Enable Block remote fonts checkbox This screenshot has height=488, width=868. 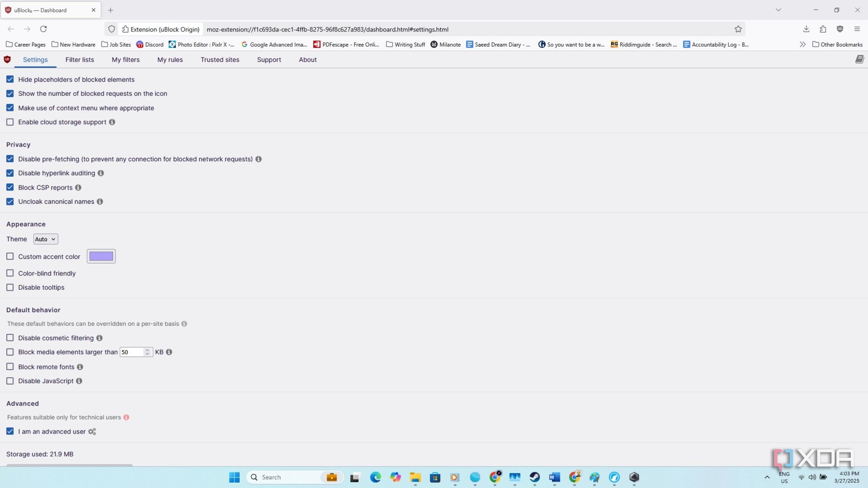[10, 367]
